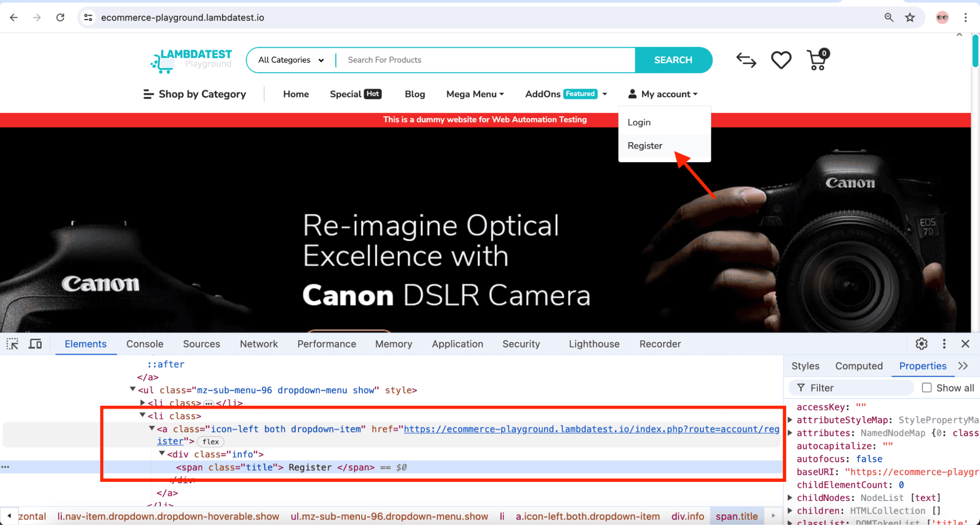Click the shopping cart icon
Viewport: 980px width, 525px height.
[817, 60]
